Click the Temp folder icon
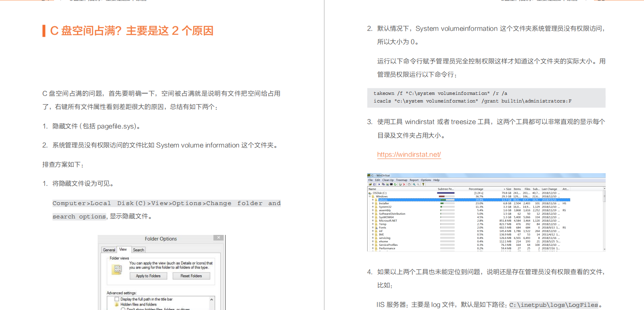This screenshot has width=644, height=310. [376, 224]
